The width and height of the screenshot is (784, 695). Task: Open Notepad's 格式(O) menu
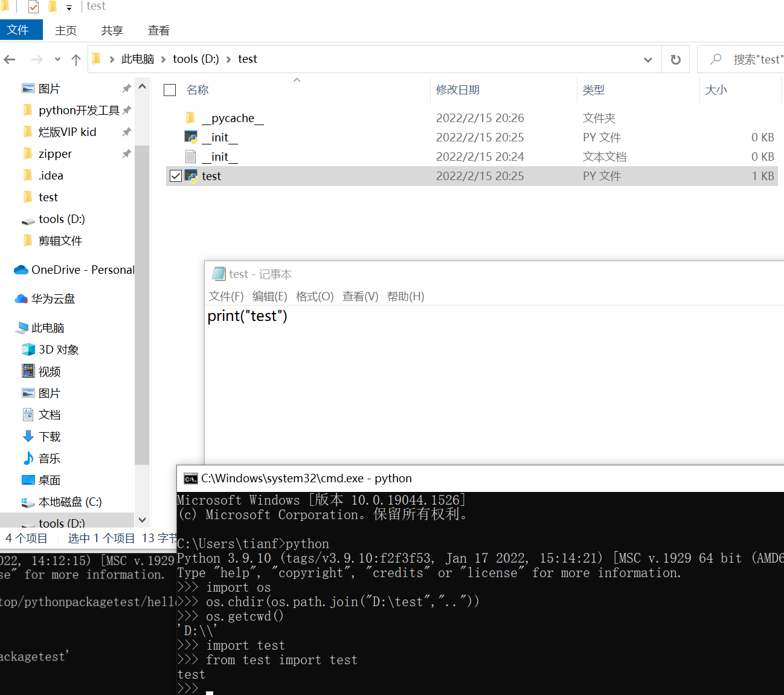314,297
